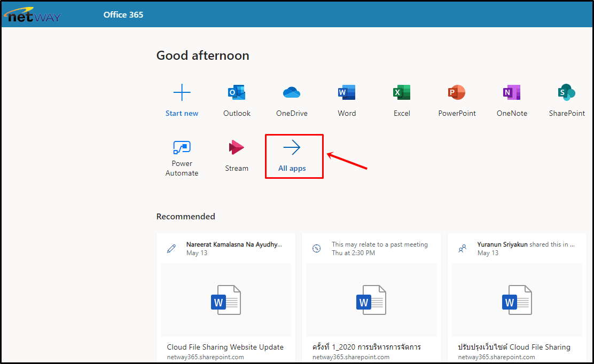Click the people shared icon by Yuranun Sriyakun
This screenshot has height=364, width=594.
463,249
